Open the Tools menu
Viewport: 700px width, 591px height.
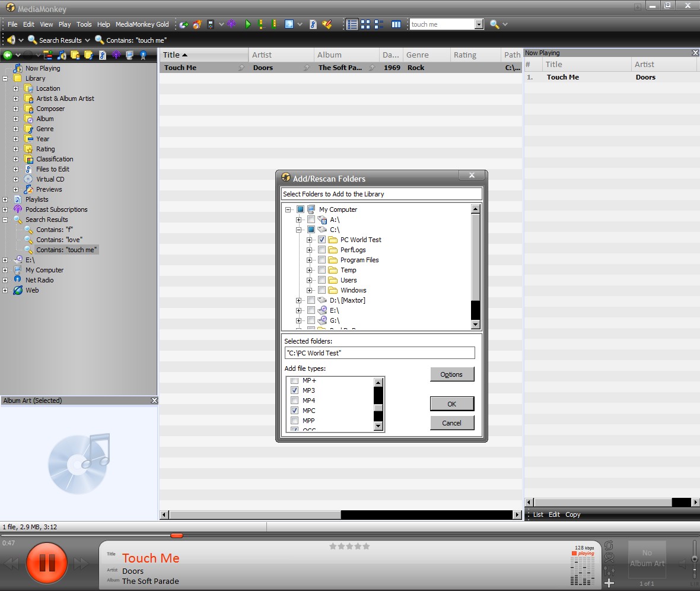pyautogui.click(x=84, y=24)
